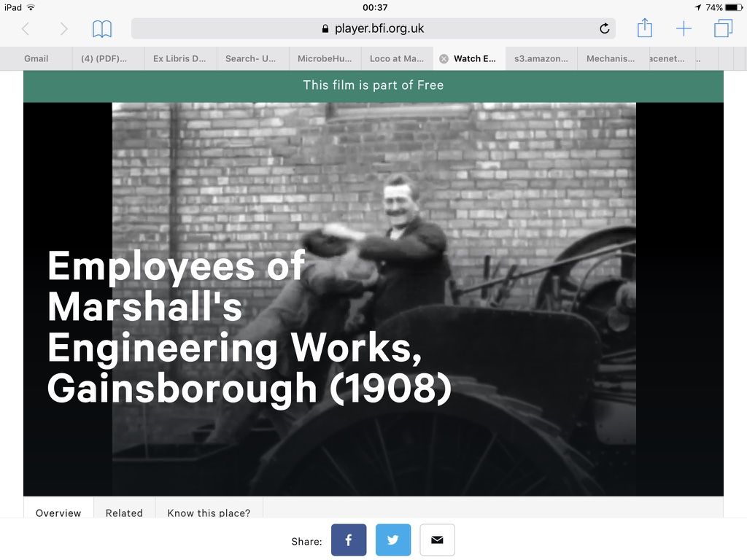Share the film on Twitter
This screenshot has width=747, height=560.
(393, 540)
